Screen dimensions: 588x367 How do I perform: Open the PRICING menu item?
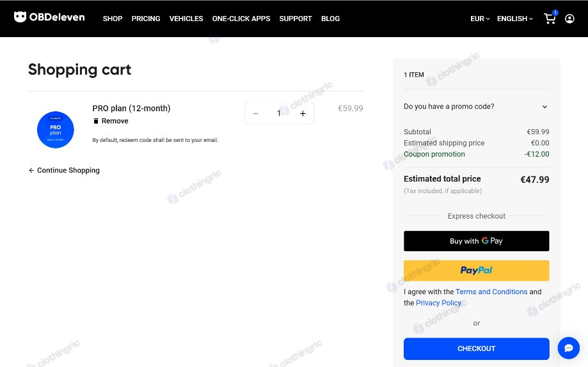tap(146, 19)
